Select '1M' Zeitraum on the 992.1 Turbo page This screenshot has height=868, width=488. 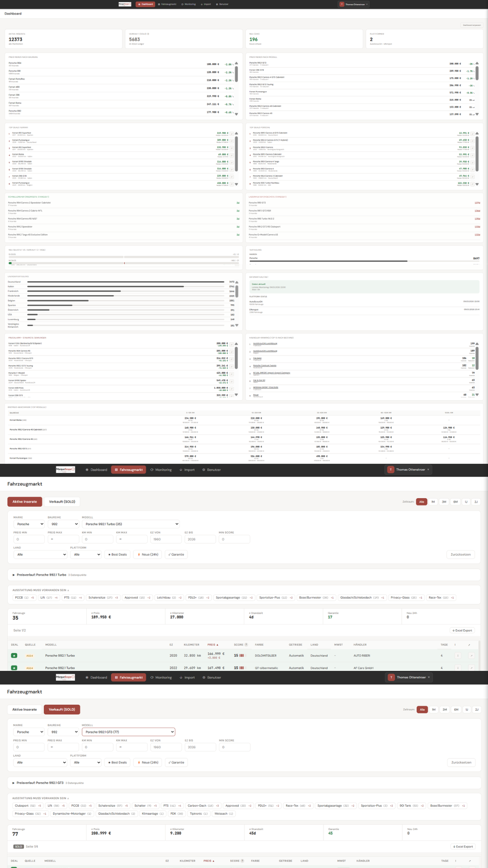pyautogui.click(x=433, y=502)
